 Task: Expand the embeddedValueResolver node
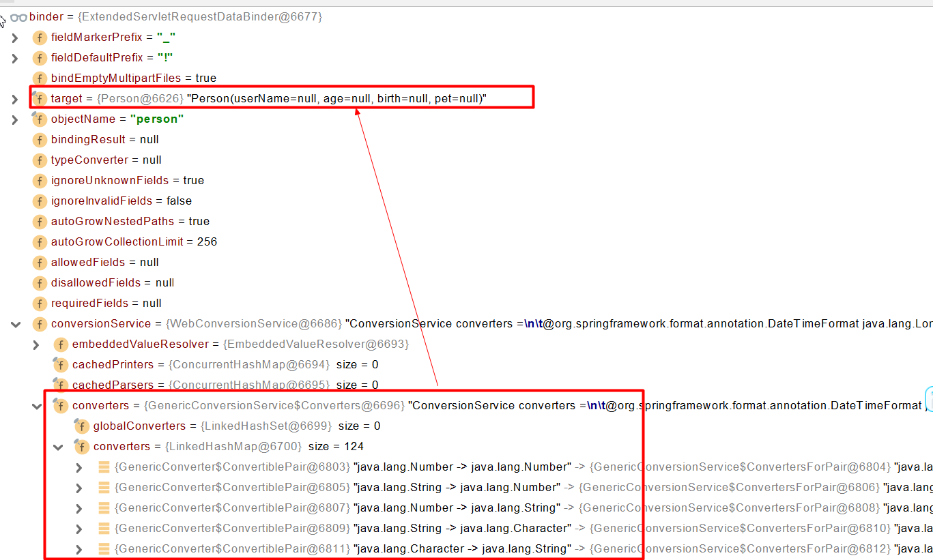point(37,344)
